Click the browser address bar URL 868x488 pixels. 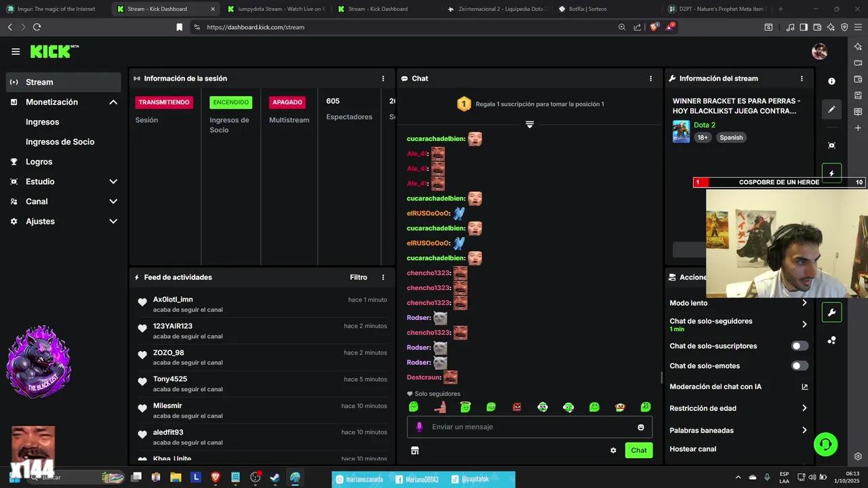point(256,27)
